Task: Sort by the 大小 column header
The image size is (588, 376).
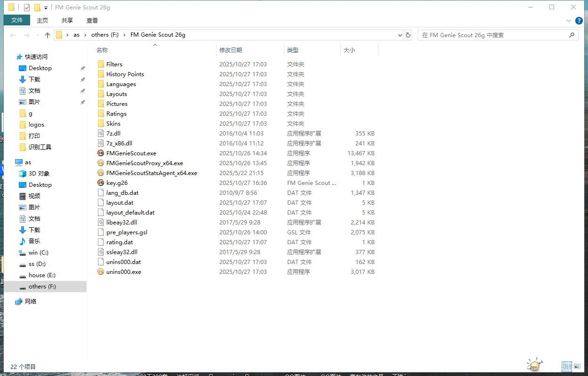Action: [349, 50]
